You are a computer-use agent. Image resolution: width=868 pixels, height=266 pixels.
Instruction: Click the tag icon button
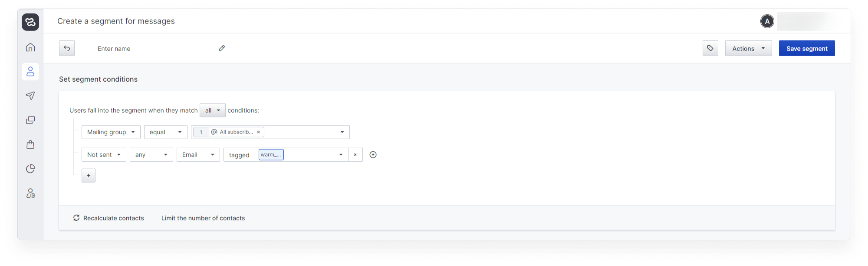(710, 48)
